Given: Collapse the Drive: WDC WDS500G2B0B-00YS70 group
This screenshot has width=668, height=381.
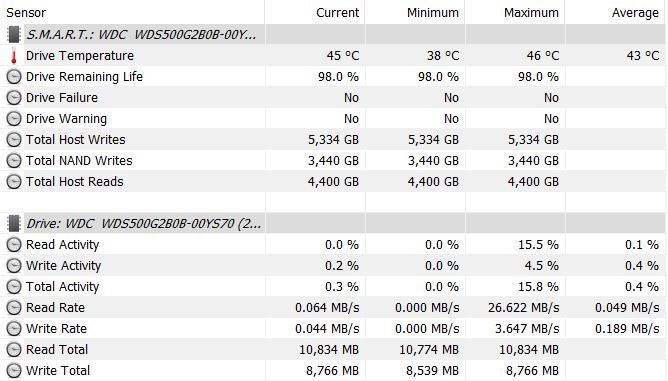Looking at the screenshot, I should point(144,223).
